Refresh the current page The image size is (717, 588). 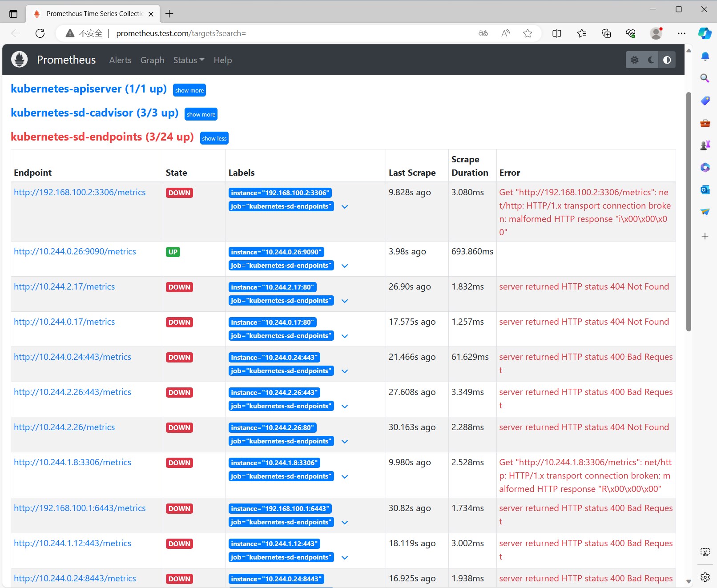click(x=40, y=33)
